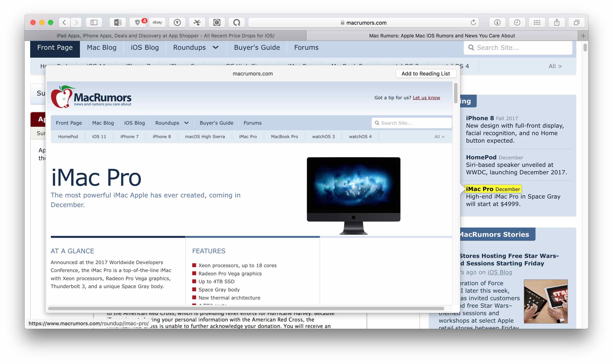Click the network graph extension icon
613x364 pixels.
click(197, 23)
